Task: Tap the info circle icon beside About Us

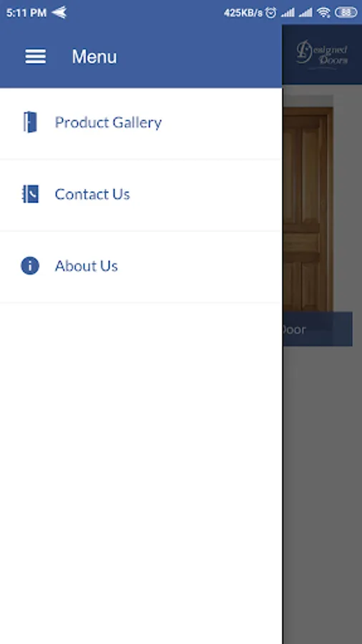Action: (x=30, y=265)
